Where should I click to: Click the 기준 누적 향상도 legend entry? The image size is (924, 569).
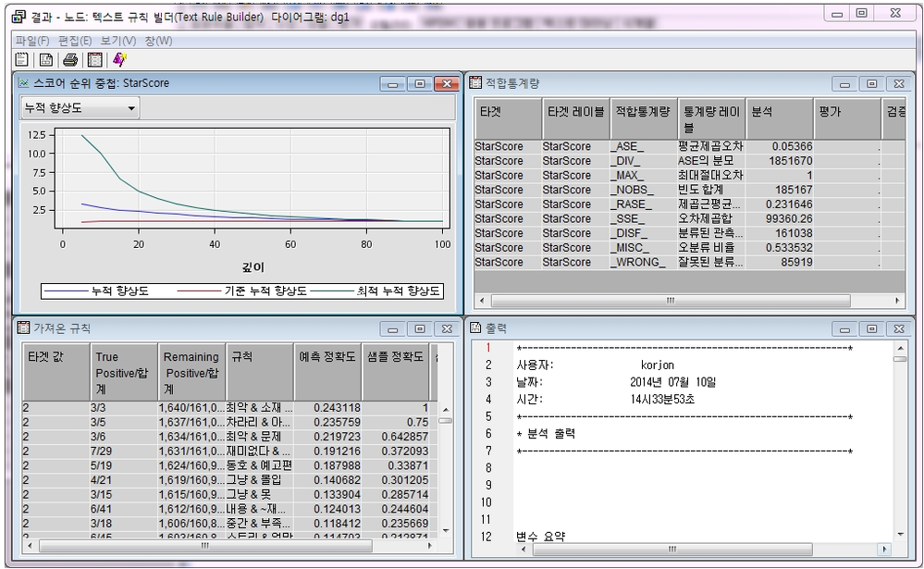click(x=242, y=291)
